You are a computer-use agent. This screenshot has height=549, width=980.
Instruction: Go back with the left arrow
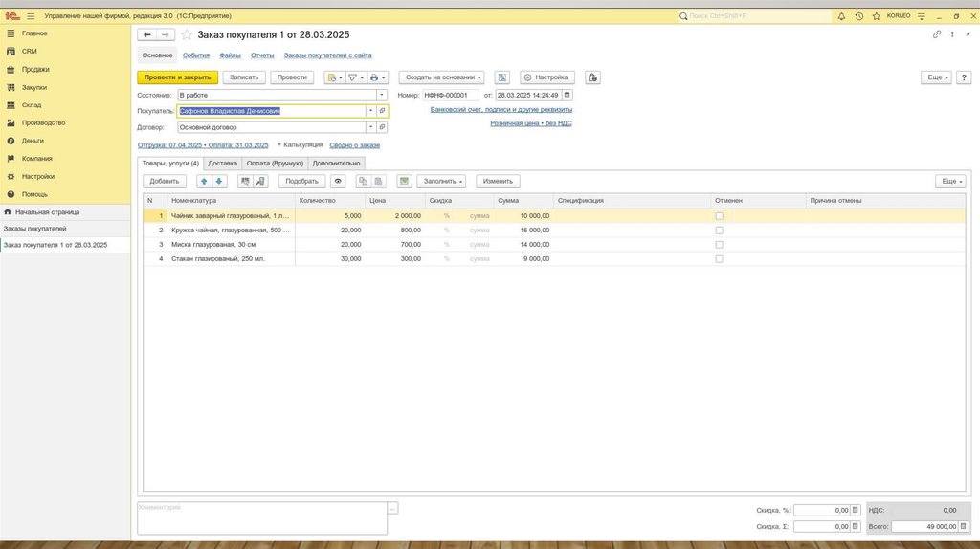click(146, 35)
